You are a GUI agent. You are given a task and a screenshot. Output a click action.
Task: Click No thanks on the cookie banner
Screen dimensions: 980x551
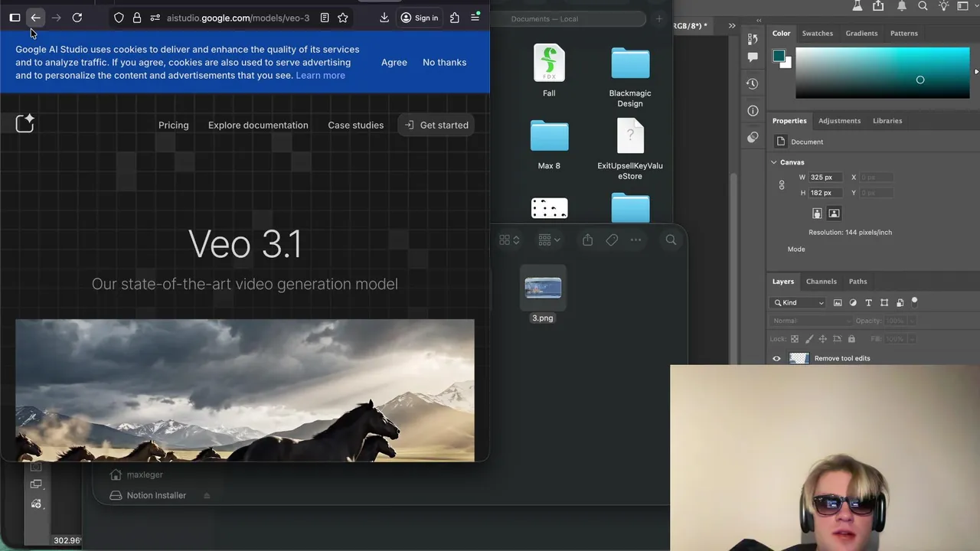[x=444, y=62]
